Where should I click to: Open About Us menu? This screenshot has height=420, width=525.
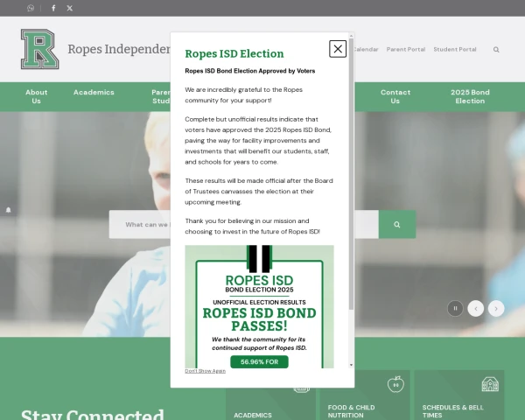[x=37, y=96]
